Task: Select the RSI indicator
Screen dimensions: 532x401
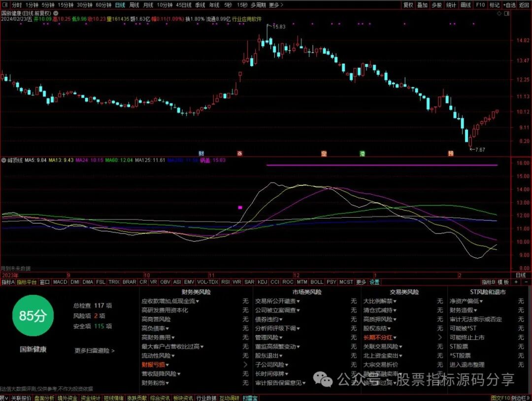Action: pyautogui.click(x=225, y=282)
